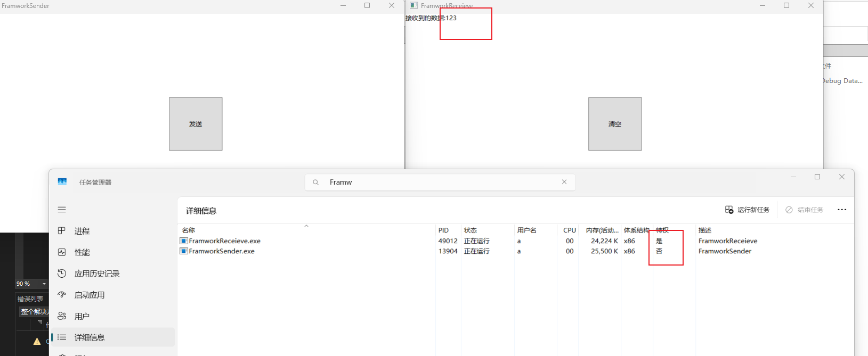Click the 清空 button in FramworkReceieve

615,124
